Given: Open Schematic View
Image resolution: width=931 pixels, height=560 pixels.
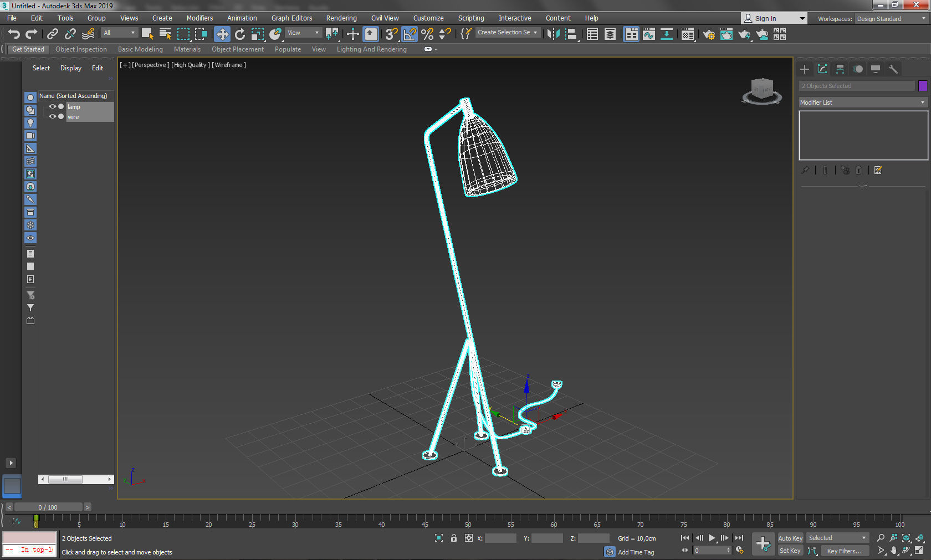Looking at the screenshot, I should click(x=667, y=34).
